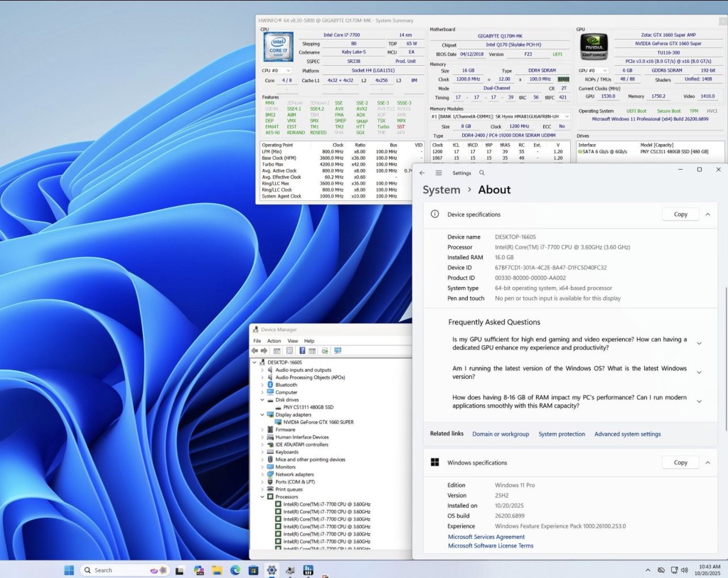
Task: Expand the Bluetooth node in Device Manager
Action: click(263, 385)
